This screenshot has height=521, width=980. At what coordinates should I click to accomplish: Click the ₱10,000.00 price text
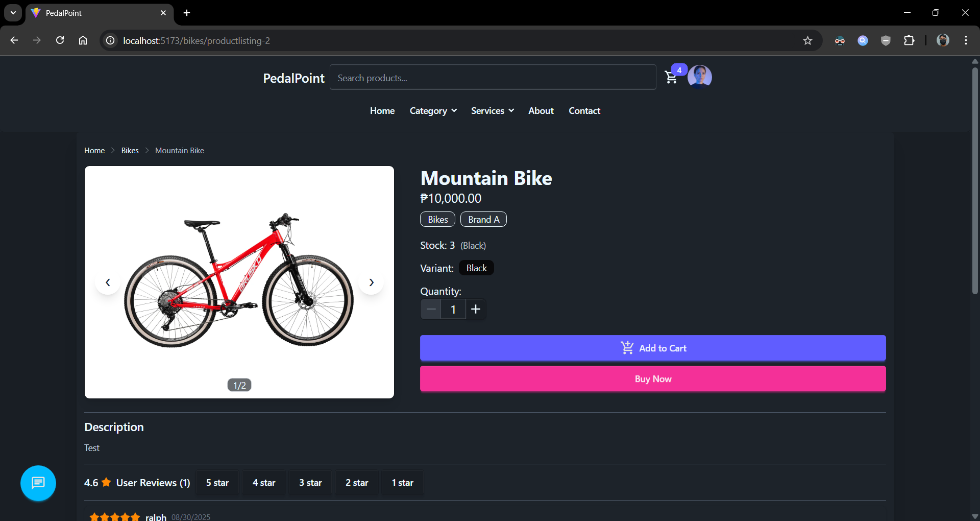[451, 198]
